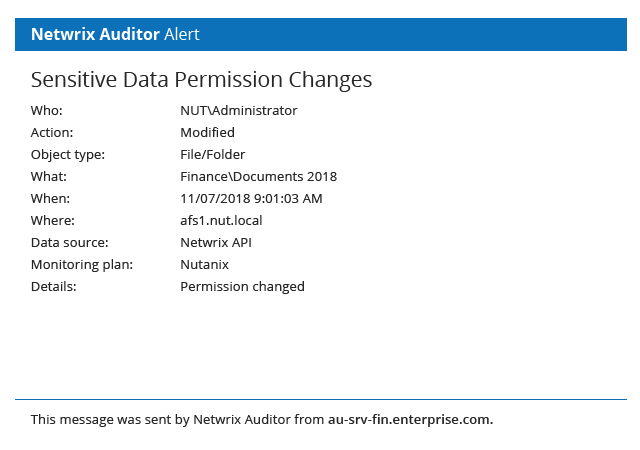Click the Nutanix monitoring plan value
Screen dimensions: 640x450
[204, 265]
